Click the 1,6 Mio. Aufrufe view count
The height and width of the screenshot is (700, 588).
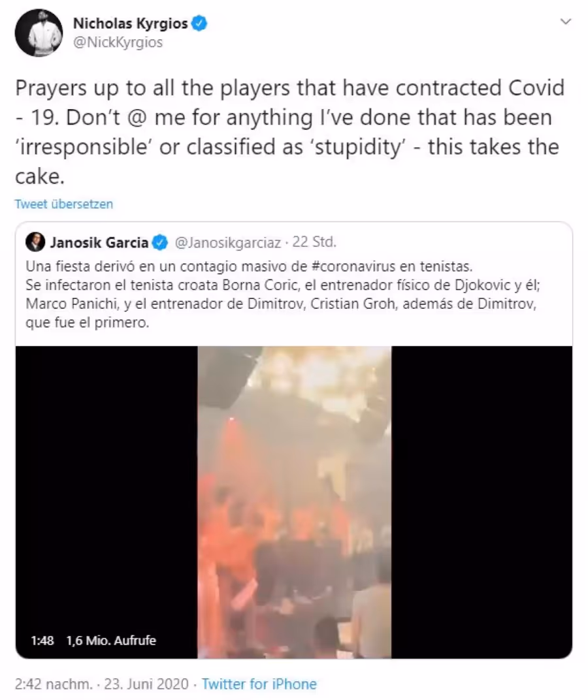click(111, 640)
